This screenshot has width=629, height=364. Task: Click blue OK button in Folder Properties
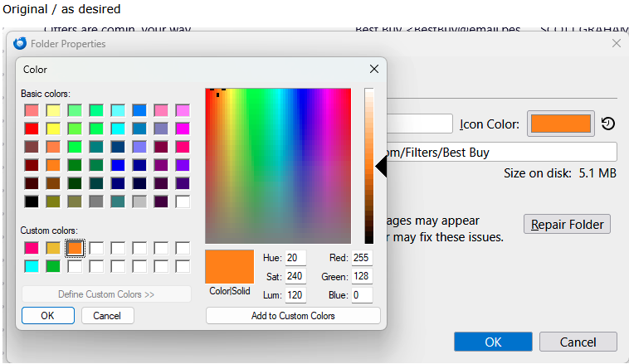click(493, 342)
